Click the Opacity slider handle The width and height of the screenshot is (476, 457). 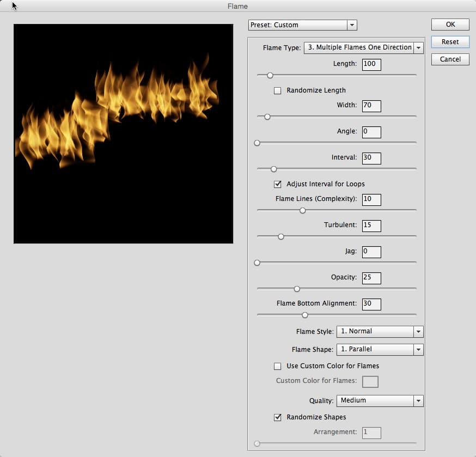point(297,289)
